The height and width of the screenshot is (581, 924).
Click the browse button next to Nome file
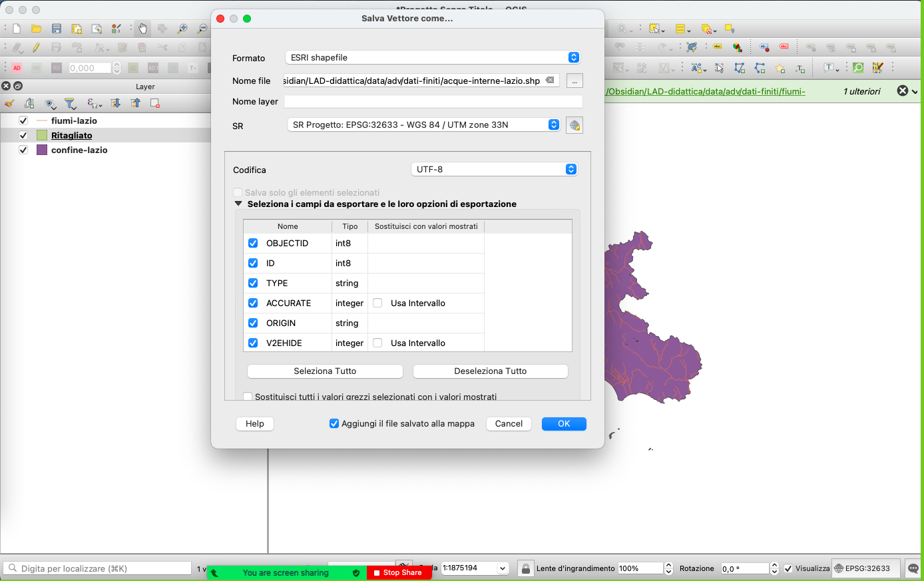point(574,81)
